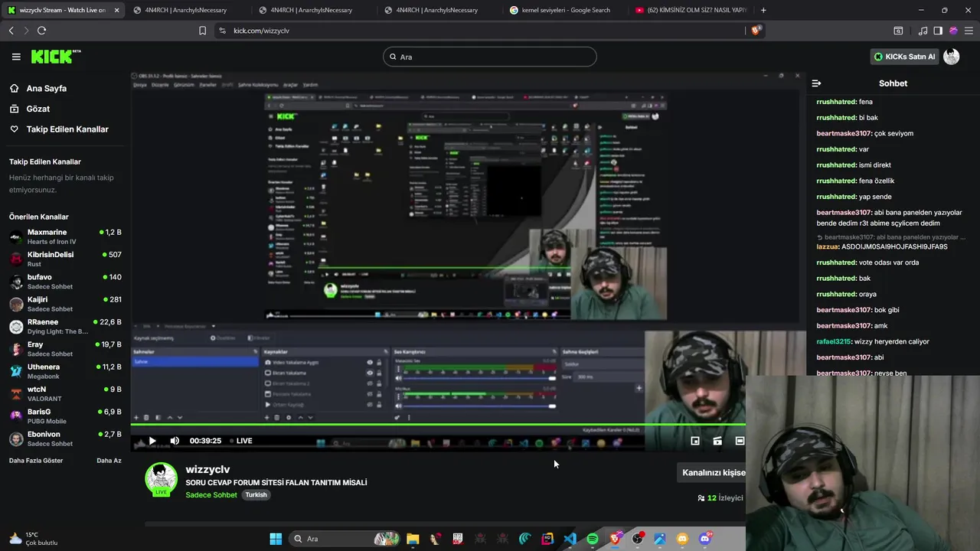980x551 pixels.
Task: View site information next to URL
Action: pyautogui.click(x=222, y=31)
